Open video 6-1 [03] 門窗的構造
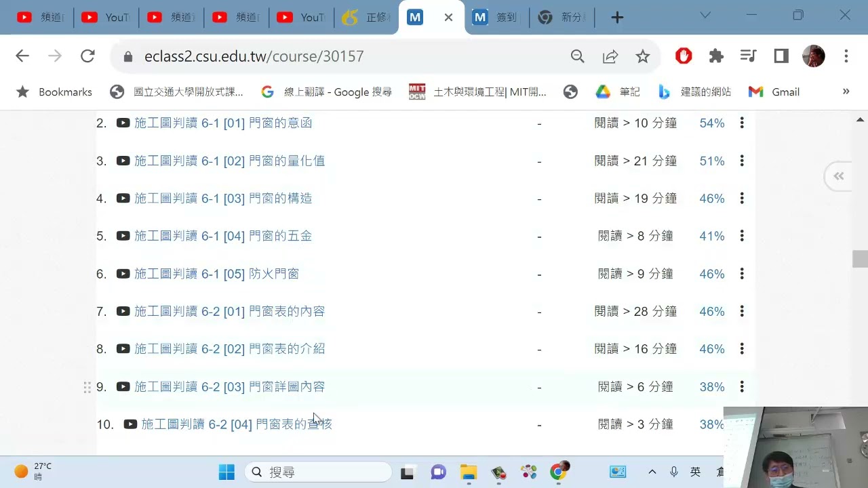Image resolution: width=868 pixels, height=488 pixels. tap(223, 198)
